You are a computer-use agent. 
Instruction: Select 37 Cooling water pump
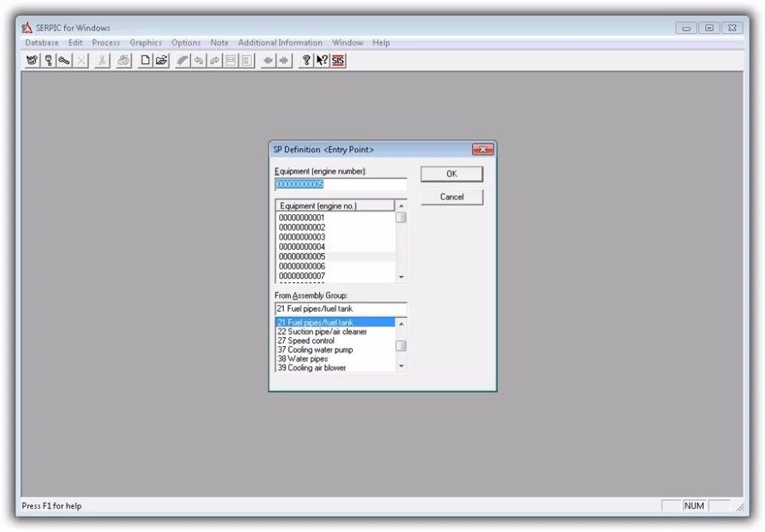(x=335, y=349)
